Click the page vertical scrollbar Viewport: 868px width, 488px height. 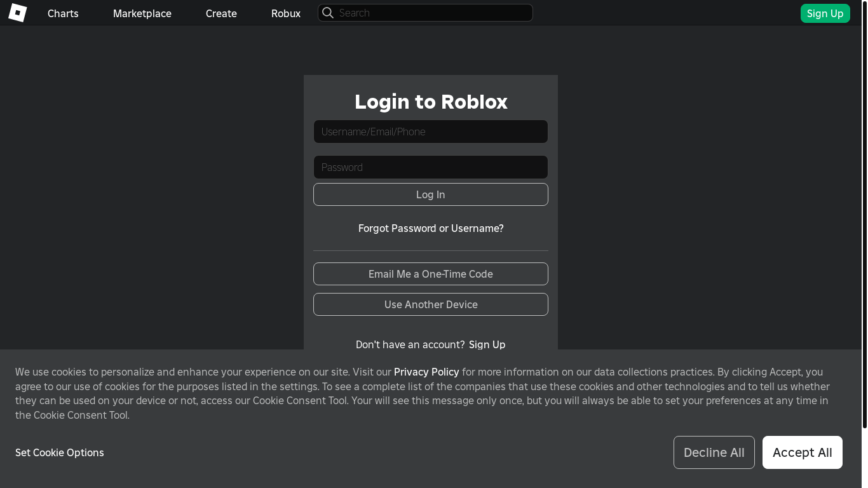click(x=864, y=216)
